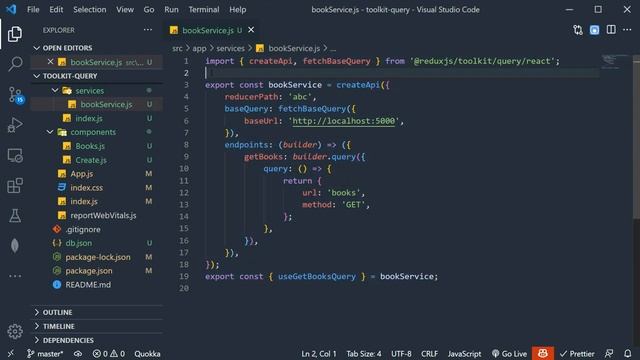The height and width of the screenshot is (360, 640).
Task: Open the Edit menu
Action: click(x=56, y=9)
